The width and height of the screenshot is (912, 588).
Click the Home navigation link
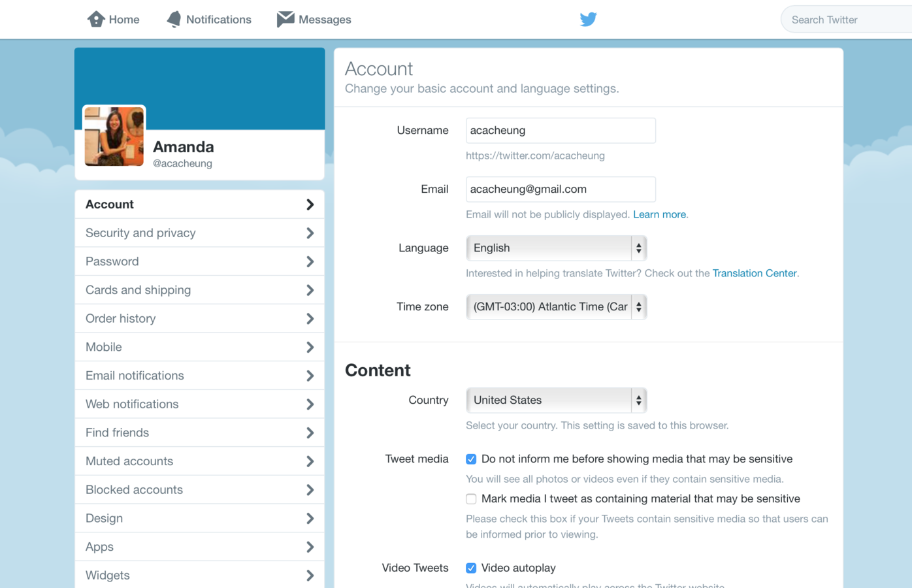click(x=114, y=20)
